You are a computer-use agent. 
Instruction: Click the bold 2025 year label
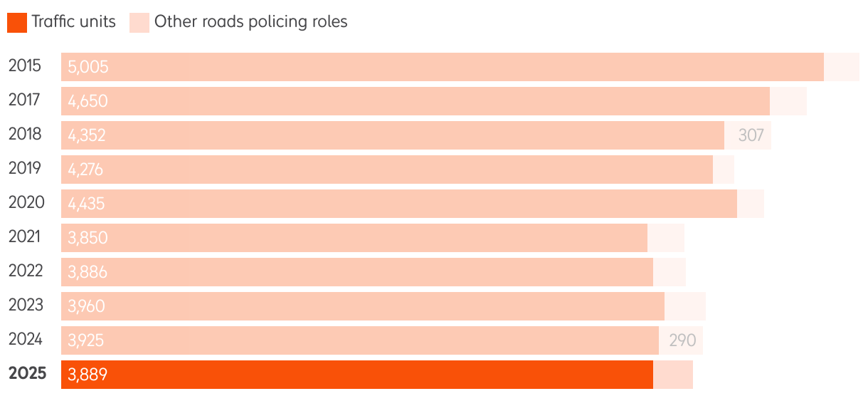coord(28,373)
